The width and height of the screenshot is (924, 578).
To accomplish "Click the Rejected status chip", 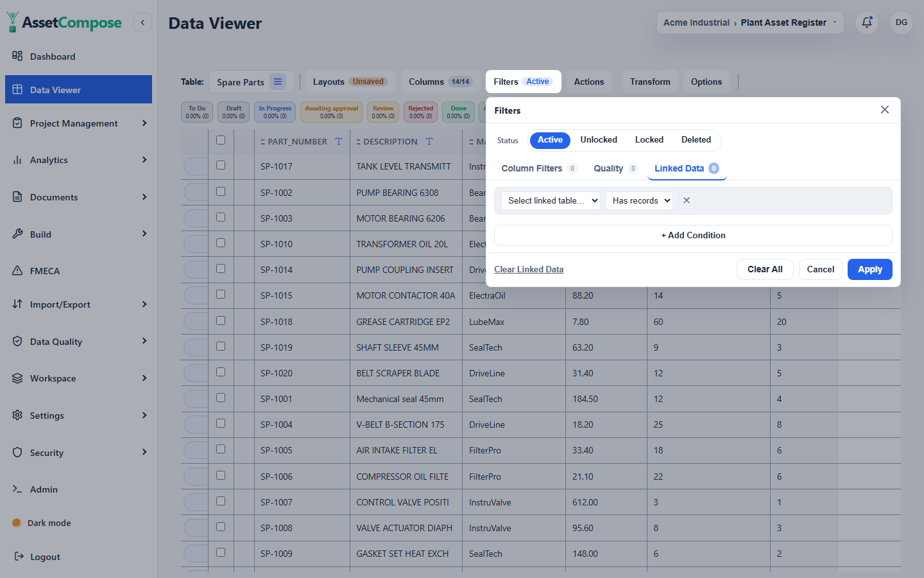I will pos(421,112).
